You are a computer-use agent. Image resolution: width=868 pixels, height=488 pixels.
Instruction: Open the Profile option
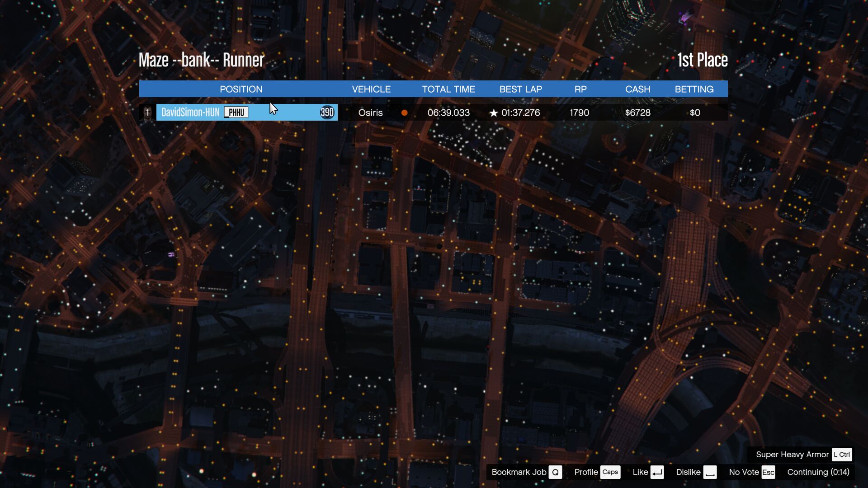click(586, 472)
